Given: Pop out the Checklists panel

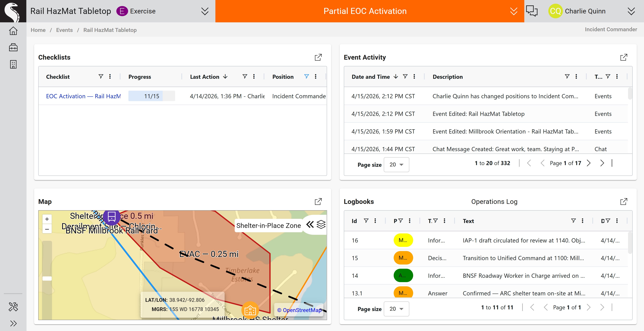Looking at the screenshot, I should click(318, 57).
